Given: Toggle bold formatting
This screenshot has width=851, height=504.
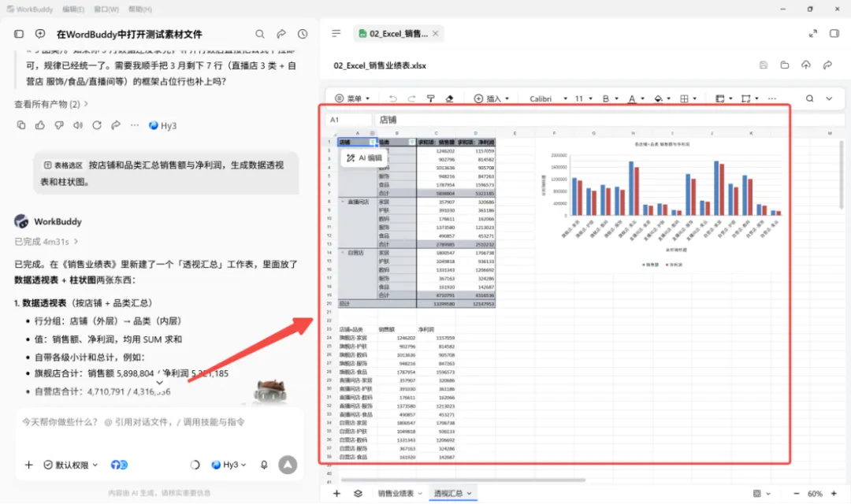Looking at the screenshot, I should 606,98.
